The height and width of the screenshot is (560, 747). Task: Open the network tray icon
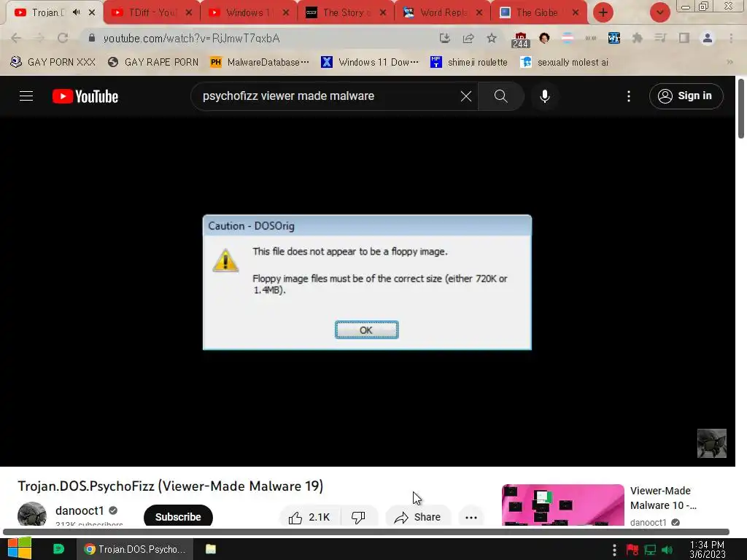point(650,550)
